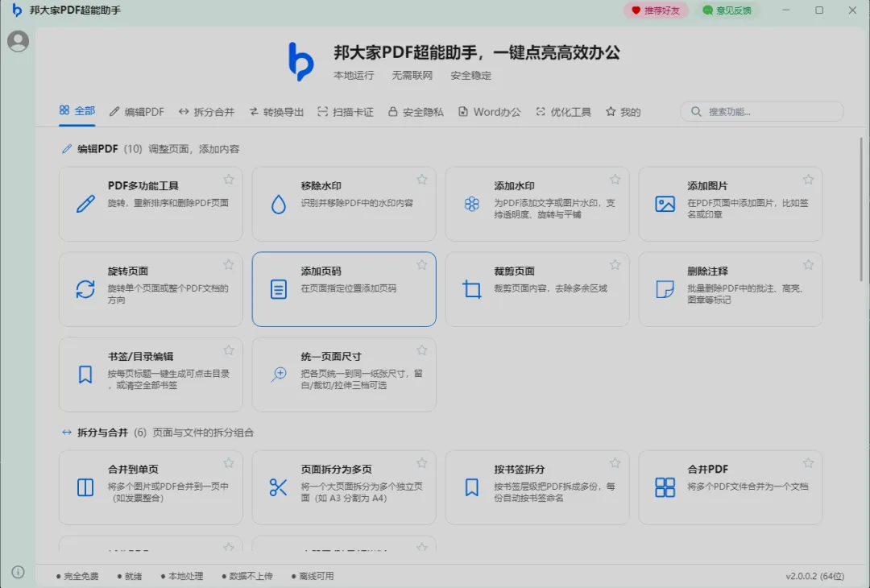Click the 离线可用 status bar entry
The image size is (870, 588).
(313, 577)
